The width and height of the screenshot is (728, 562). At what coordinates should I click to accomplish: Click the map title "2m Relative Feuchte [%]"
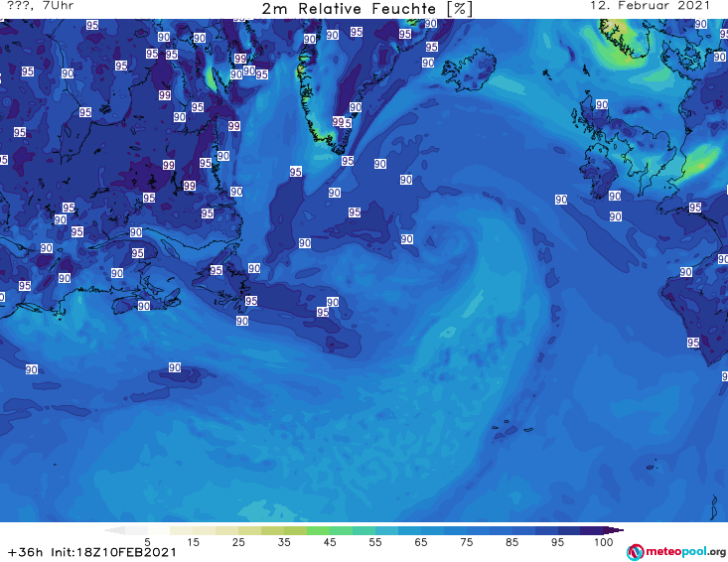point(367,9)
